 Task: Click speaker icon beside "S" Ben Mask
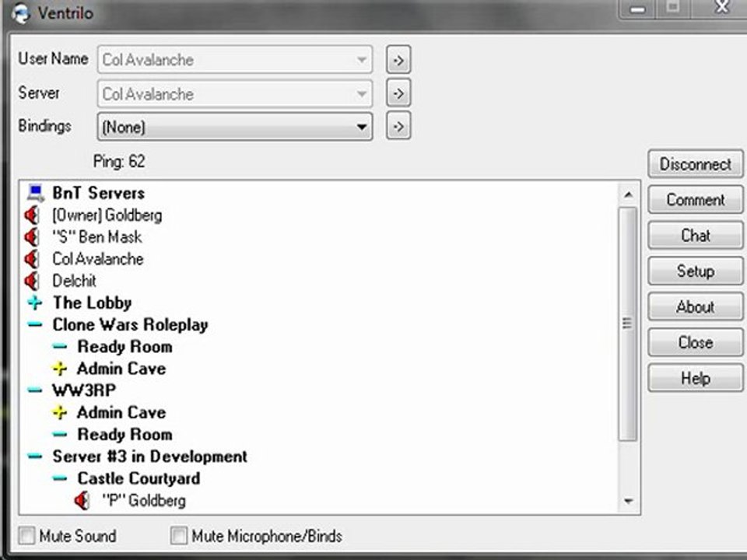[x=32, y=237]
